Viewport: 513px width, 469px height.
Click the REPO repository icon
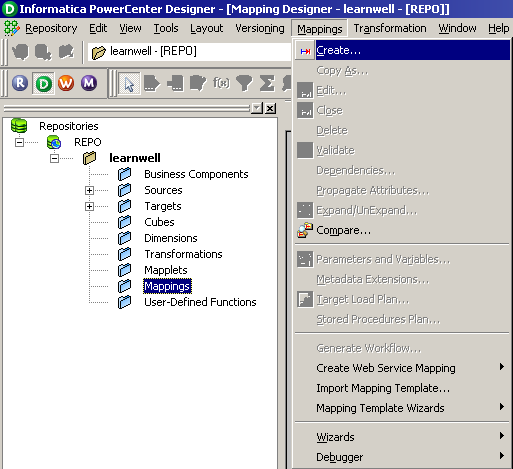click(x=54, y=142)
